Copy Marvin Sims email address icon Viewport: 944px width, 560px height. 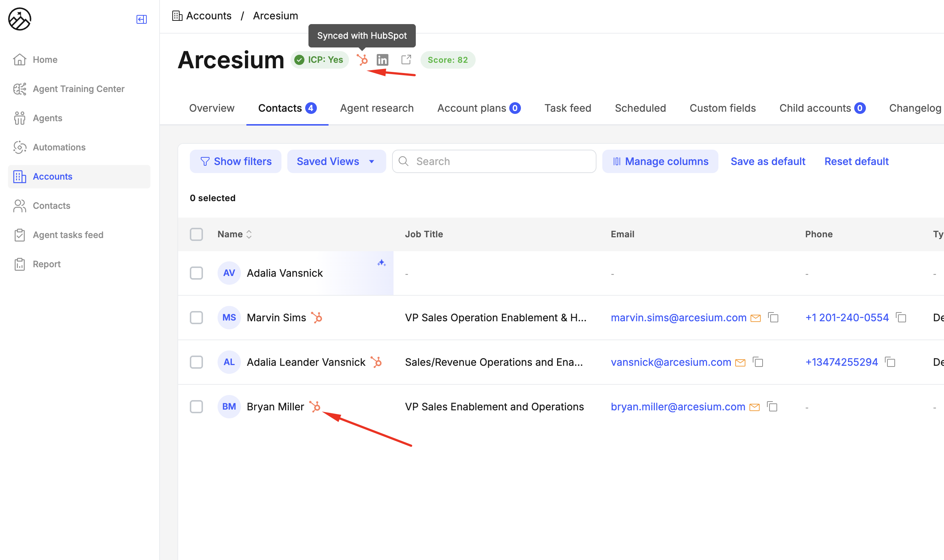774,318
